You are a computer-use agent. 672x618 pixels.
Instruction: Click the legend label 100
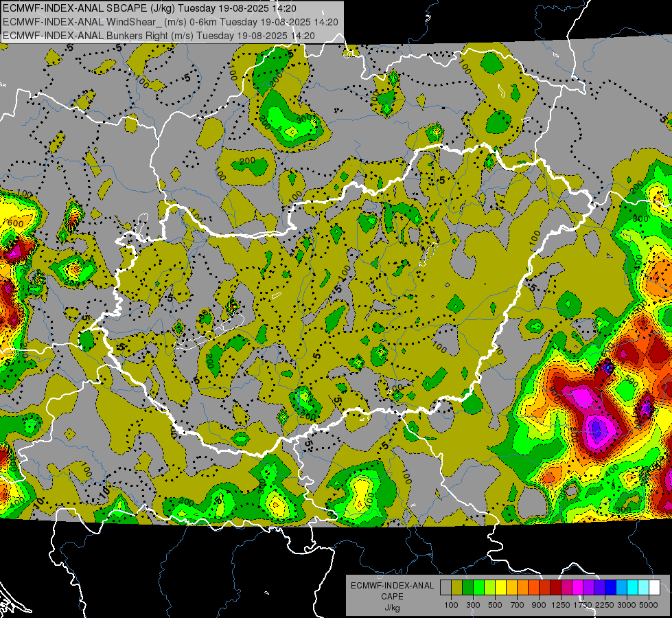451,605
